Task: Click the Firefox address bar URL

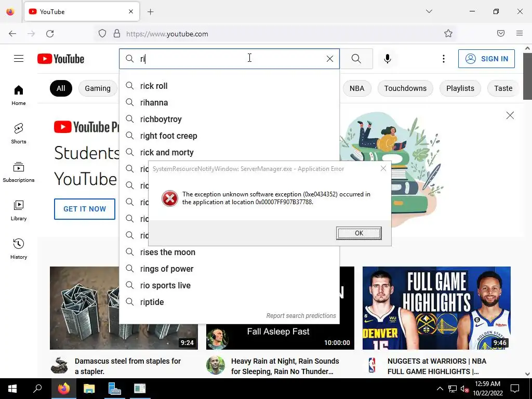Action: click(x=167, y=34)
